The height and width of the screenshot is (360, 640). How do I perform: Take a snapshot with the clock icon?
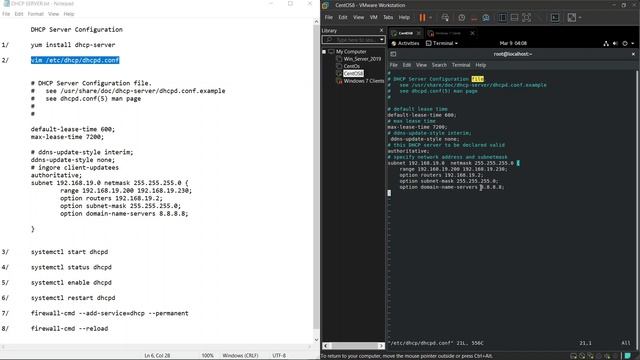click(x=461, y=18)
